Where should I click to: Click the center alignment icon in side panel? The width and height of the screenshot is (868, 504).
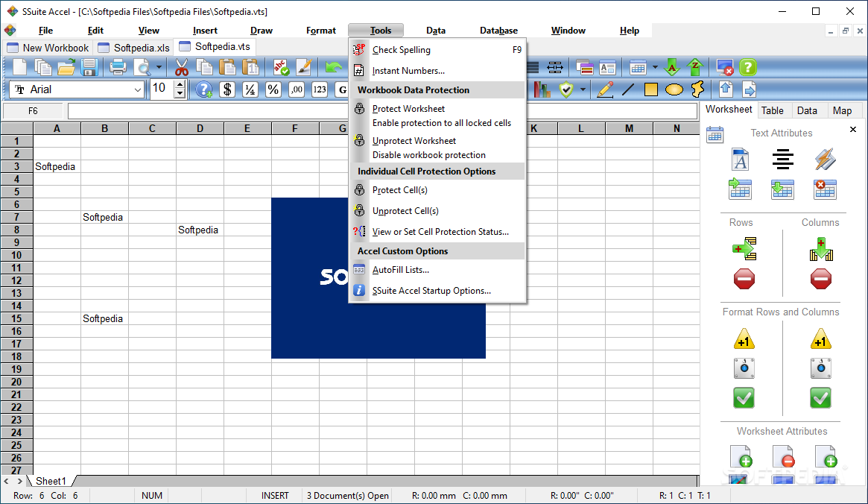pyautogui.click(x=783, y=160)
